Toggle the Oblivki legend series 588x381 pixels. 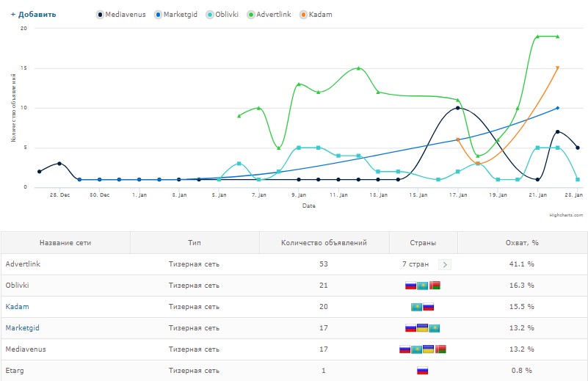pos(222,15)
